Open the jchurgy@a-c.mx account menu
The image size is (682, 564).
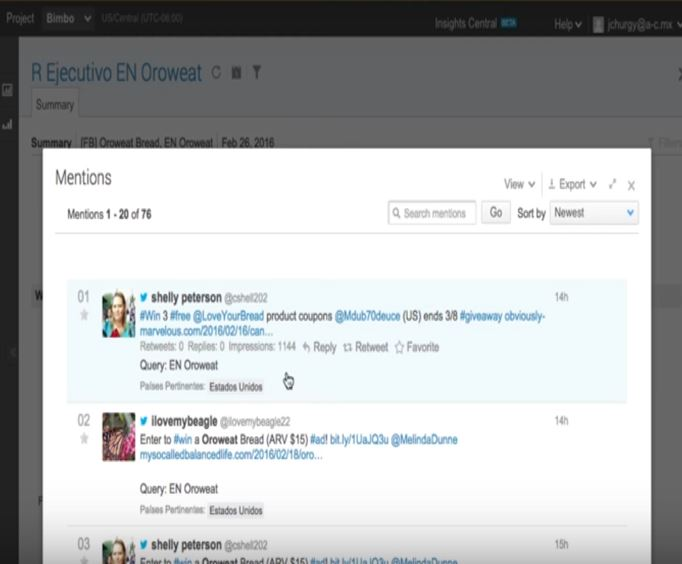(x=636, y=24)
